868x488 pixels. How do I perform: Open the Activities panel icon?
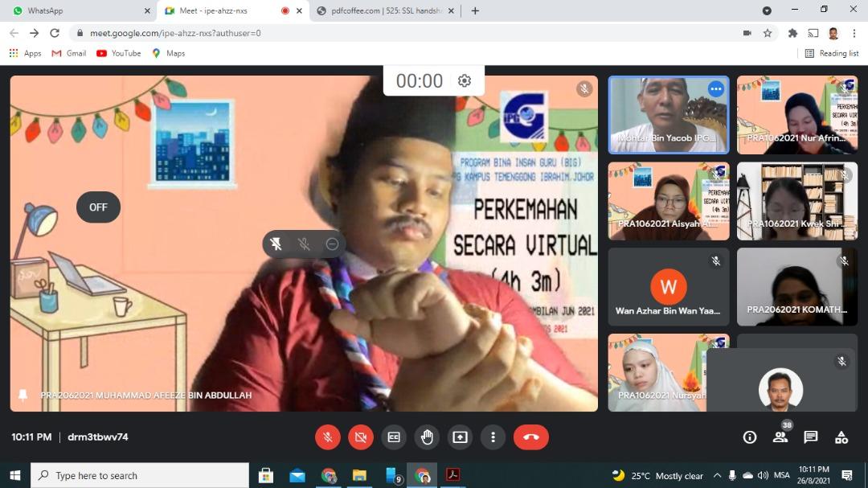coord(841,437)
